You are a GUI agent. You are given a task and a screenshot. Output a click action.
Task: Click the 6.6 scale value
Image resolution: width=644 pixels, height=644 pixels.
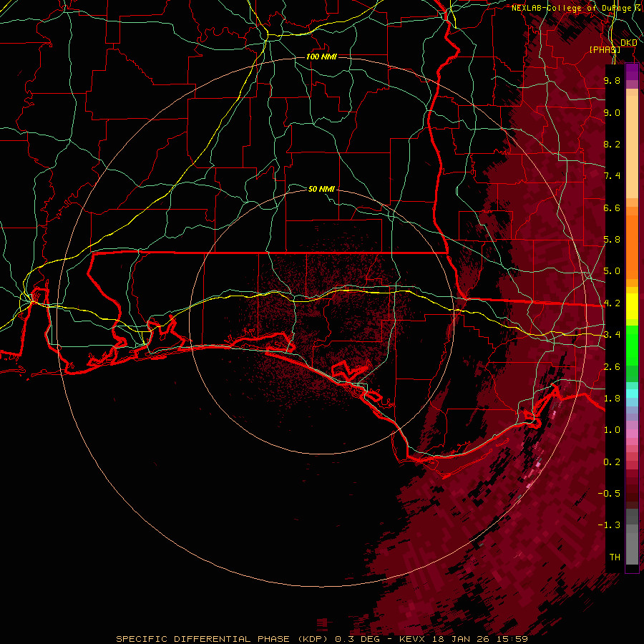(612, 208)
